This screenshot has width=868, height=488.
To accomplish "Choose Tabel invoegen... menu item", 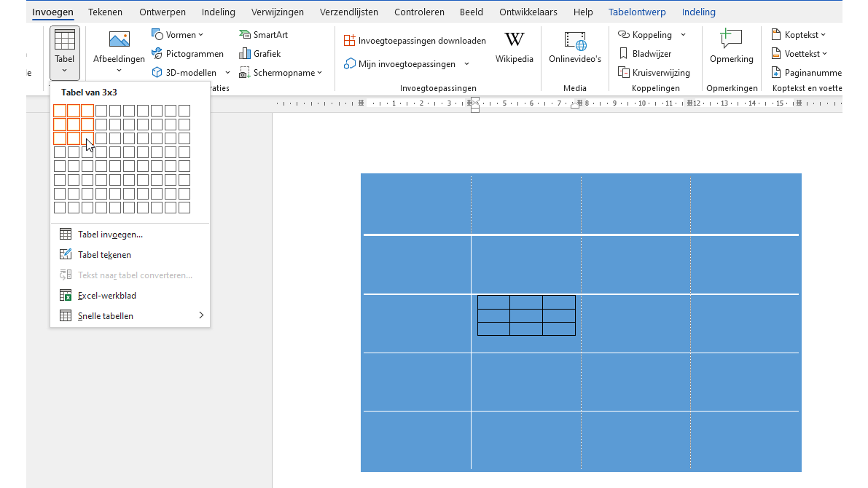I will pos(130,235).
